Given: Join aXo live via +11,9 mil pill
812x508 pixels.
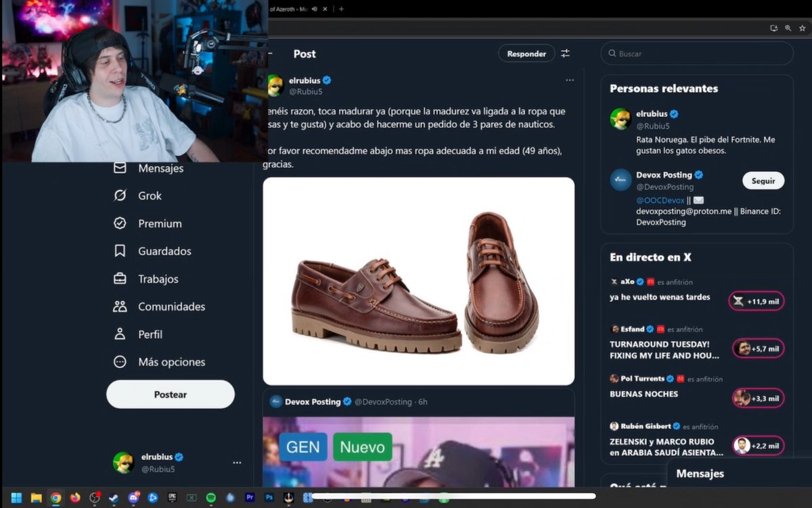Looking at the screenshot, I should 757,301.
